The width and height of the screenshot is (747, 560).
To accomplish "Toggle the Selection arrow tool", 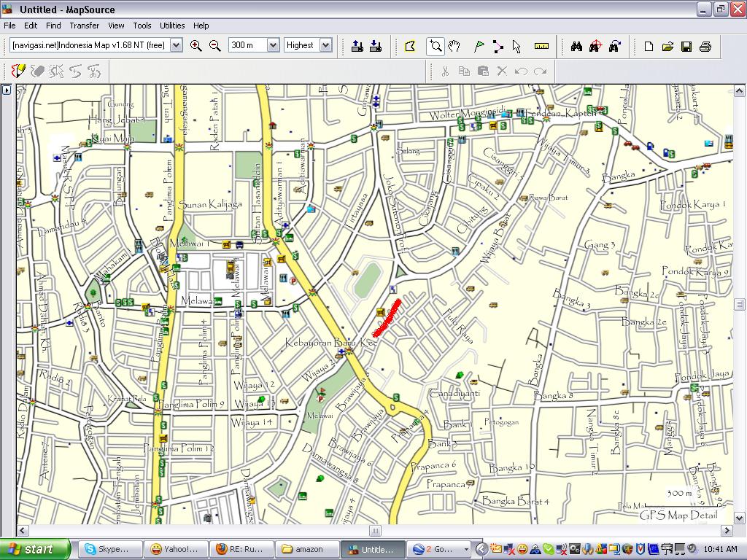I will [517, 46].
